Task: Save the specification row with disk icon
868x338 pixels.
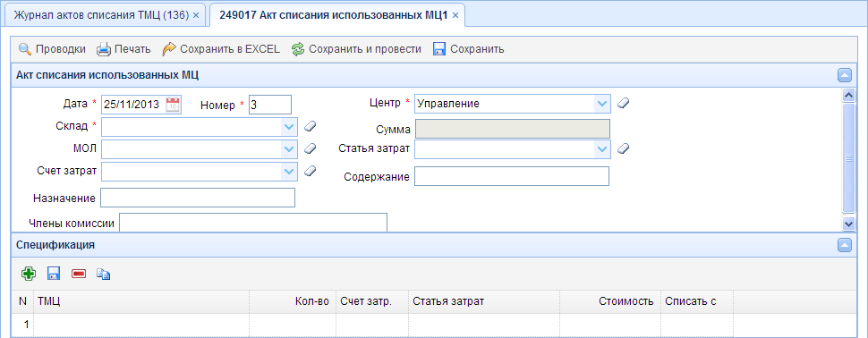Action: click(53, 274)
